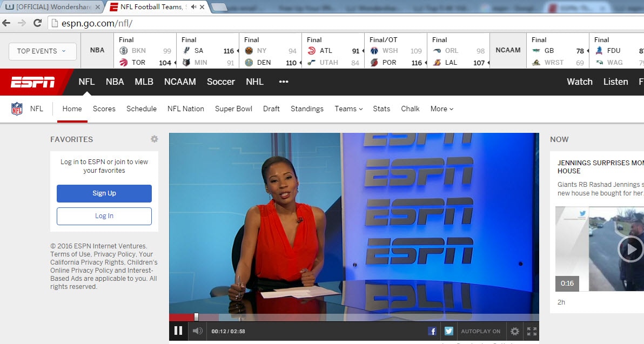Enter fullscreen video mode
Viewport: 644px width, 344px height.
(532, 331)
